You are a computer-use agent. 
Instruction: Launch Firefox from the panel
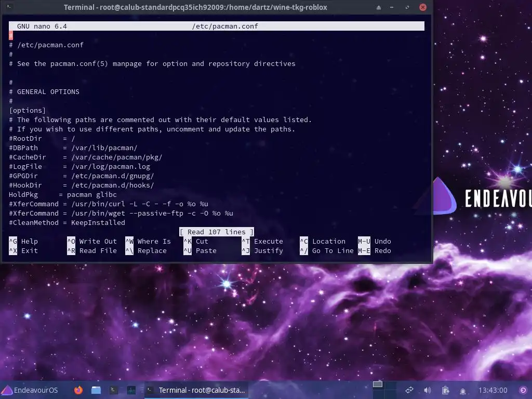[78, 390]
